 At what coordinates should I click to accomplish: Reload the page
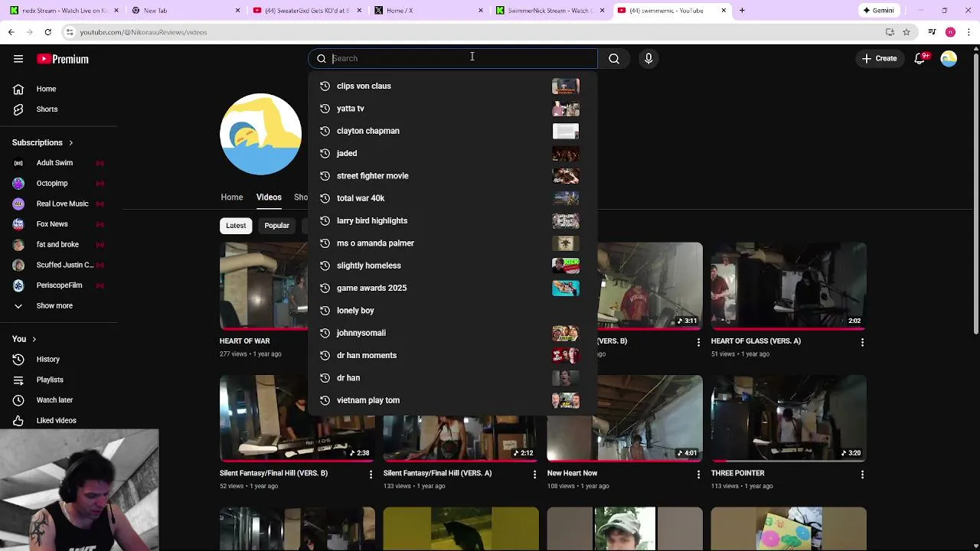[x=47, y=32]
